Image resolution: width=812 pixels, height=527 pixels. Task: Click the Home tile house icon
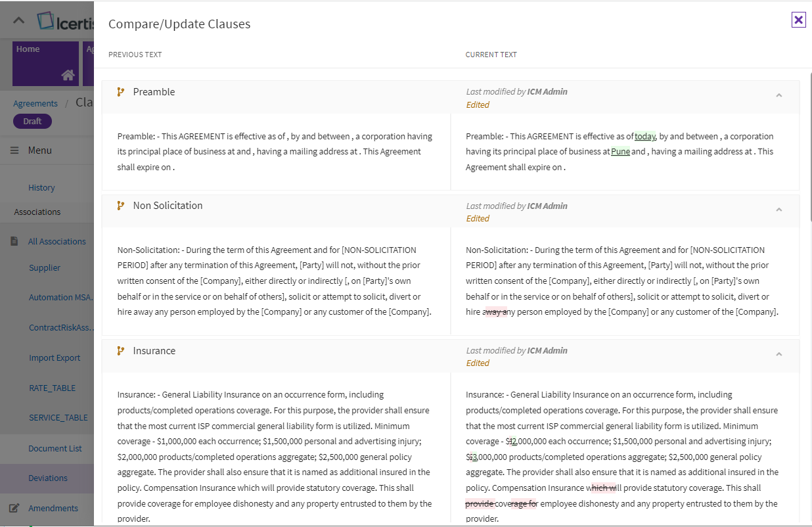tap(68, 75)
